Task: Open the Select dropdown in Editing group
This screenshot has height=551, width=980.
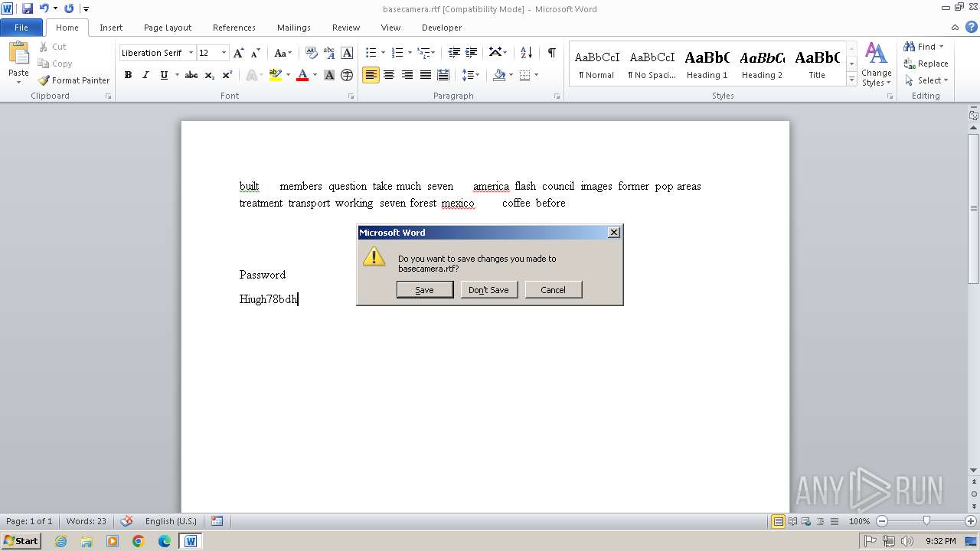Action: pyautogui.click(x=926, y=80)
